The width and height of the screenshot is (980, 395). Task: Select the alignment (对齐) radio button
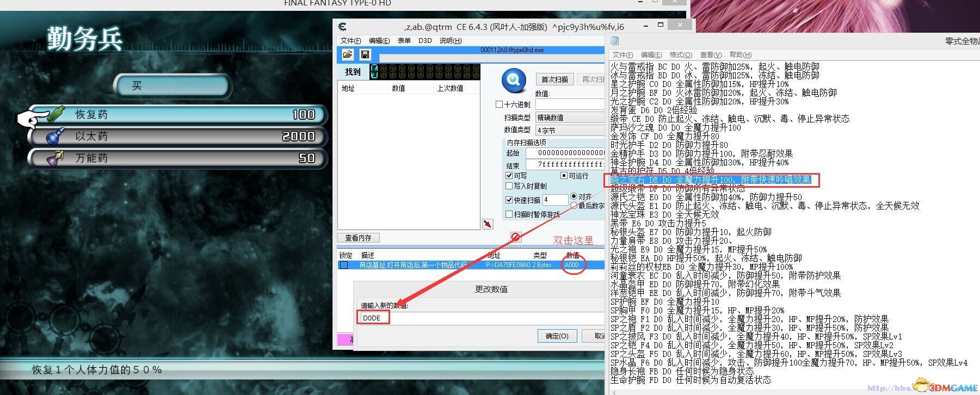point(574,196)
